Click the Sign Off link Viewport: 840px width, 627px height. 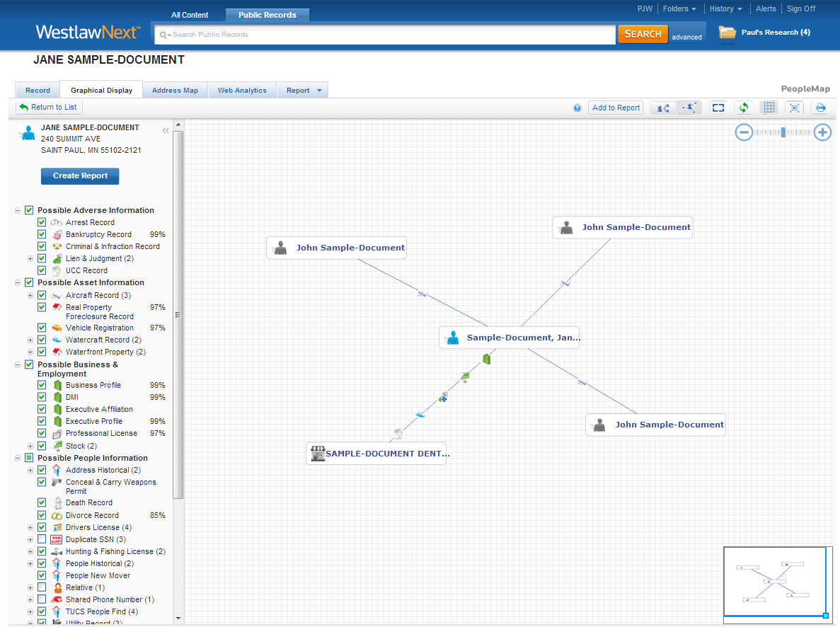(x=801, y=8)
